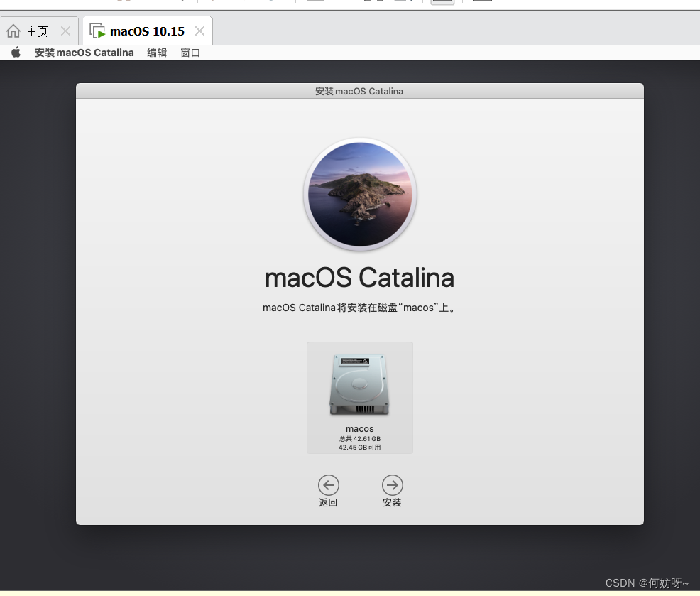This screenshot has width=700, height=596.
Task: Switch to the macOS 10.15 tab
Action: [x=148, y=31]
